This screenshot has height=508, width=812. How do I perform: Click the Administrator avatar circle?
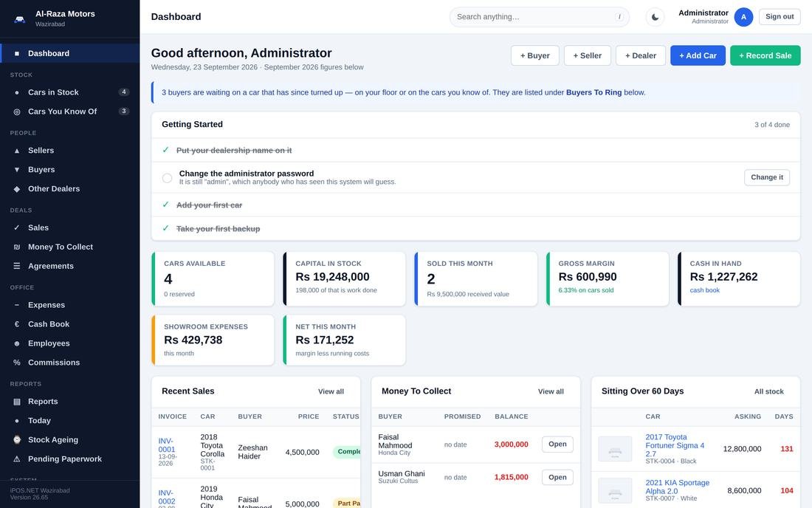click(x=743, y=17)
